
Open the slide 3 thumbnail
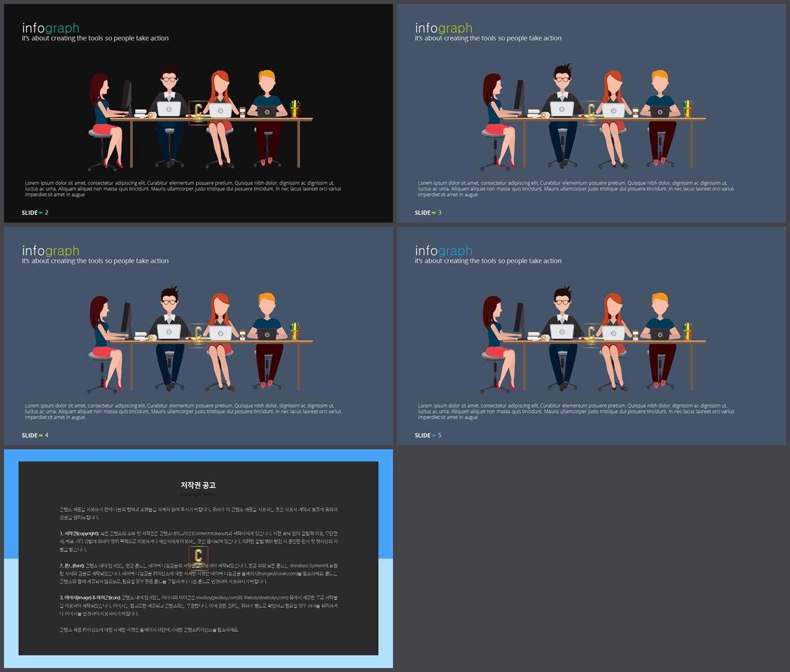click(591, 114)
